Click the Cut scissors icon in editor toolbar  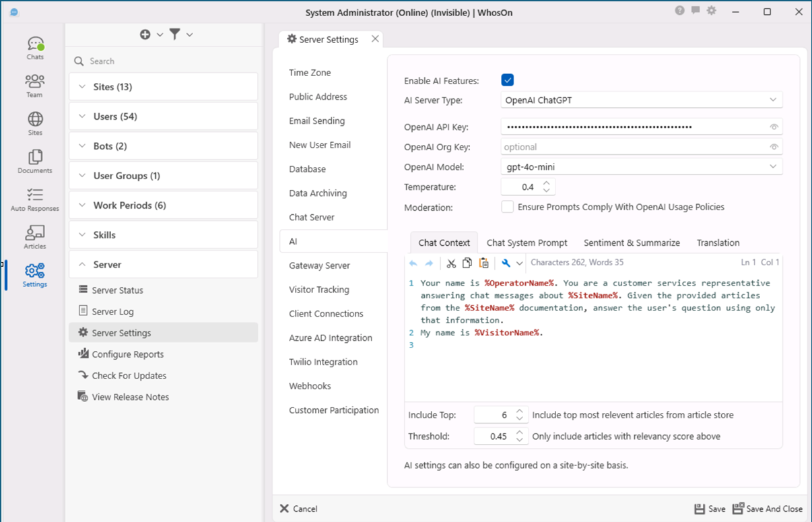(x=451, y=263)
